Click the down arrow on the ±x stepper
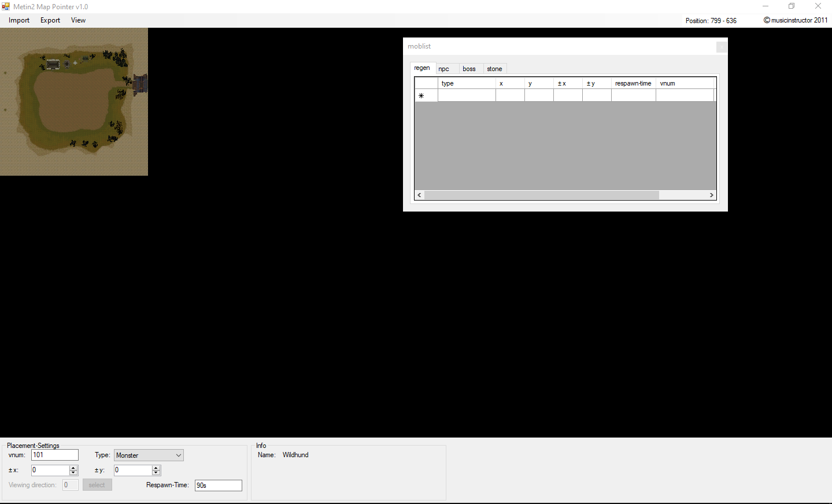Viewport: 832px width, 504px height. point(73,473)
